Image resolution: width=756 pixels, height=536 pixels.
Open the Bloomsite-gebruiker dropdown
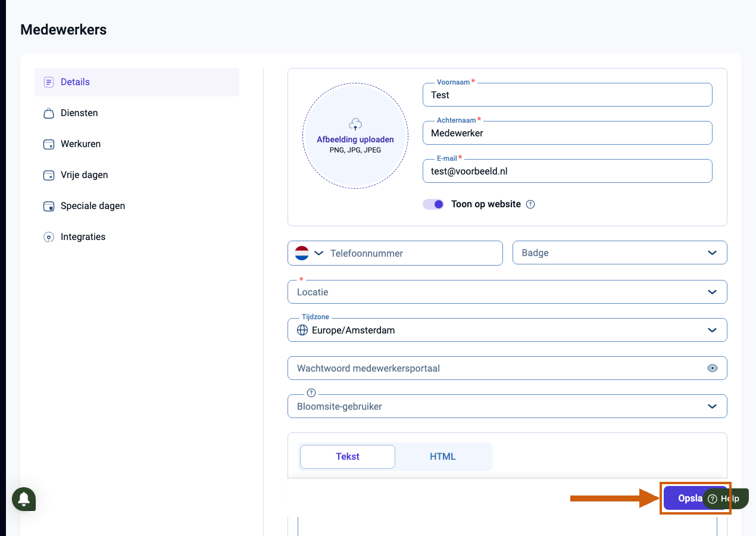coord(507,406)
